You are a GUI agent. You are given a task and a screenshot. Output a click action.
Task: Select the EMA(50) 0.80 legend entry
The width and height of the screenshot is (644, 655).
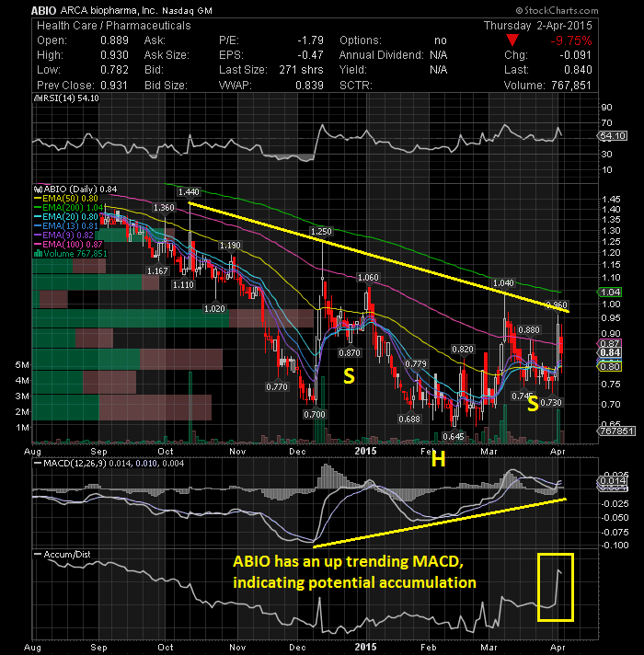coord(66,199)
